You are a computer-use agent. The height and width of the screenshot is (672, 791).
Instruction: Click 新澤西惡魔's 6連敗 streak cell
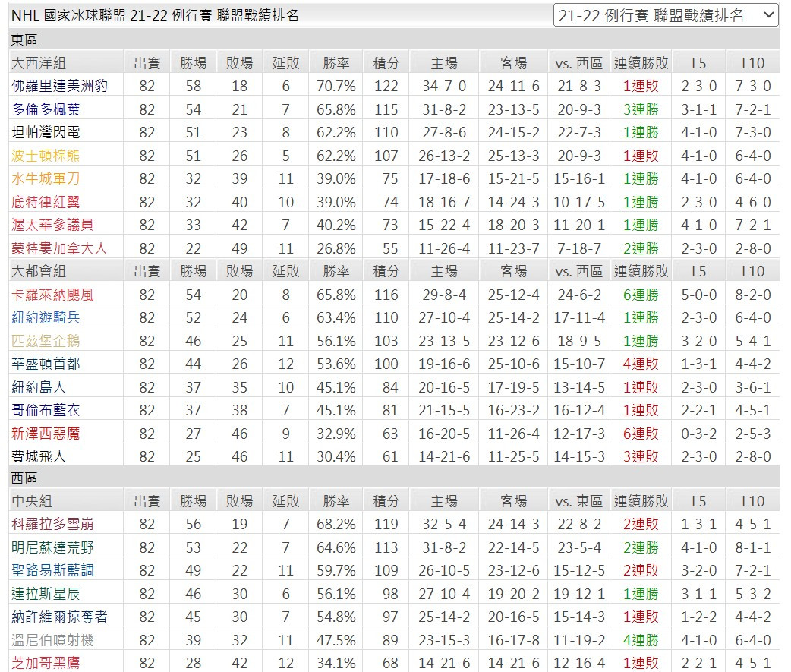coord(641,434)
